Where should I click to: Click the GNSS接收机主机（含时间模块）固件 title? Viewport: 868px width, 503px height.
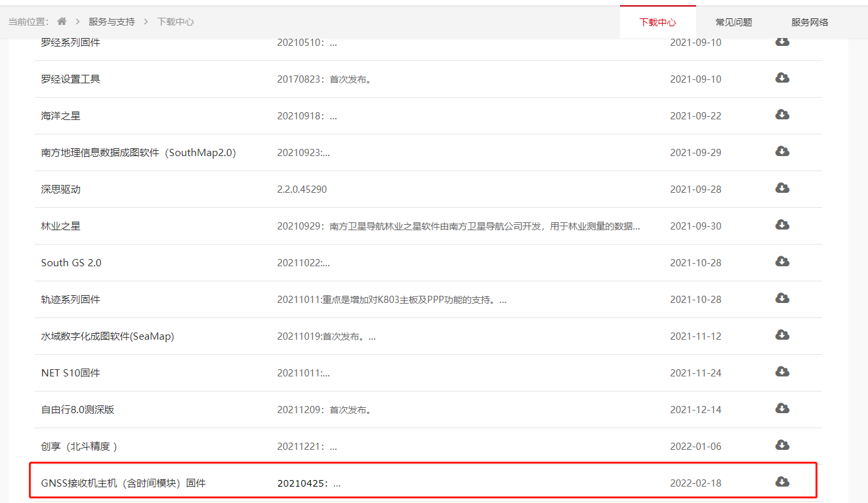point(123,483)
